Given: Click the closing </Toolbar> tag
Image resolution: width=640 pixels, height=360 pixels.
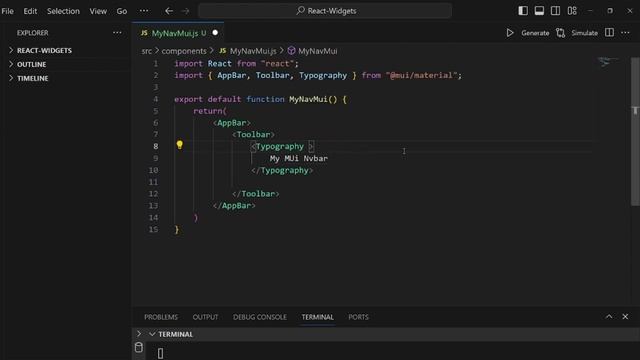Looking at the screenshot, I should [x=256, y=194].
